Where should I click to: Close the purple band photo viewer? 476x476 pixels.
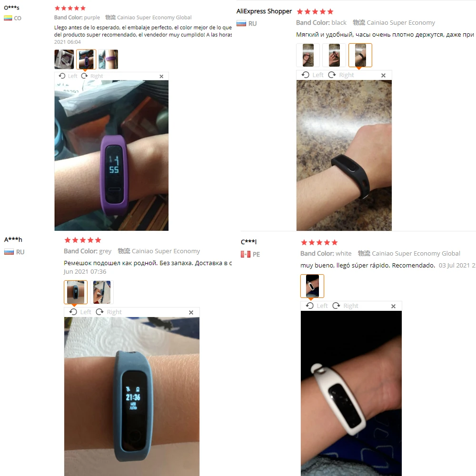pos(161,77)
